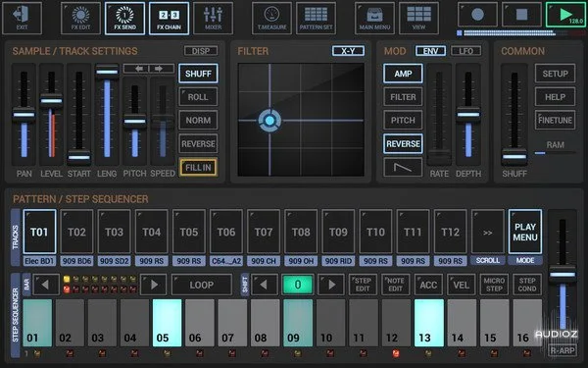588x368 pixels.
Task: Open the FX CHAIN screen
Action: [169, 18]
